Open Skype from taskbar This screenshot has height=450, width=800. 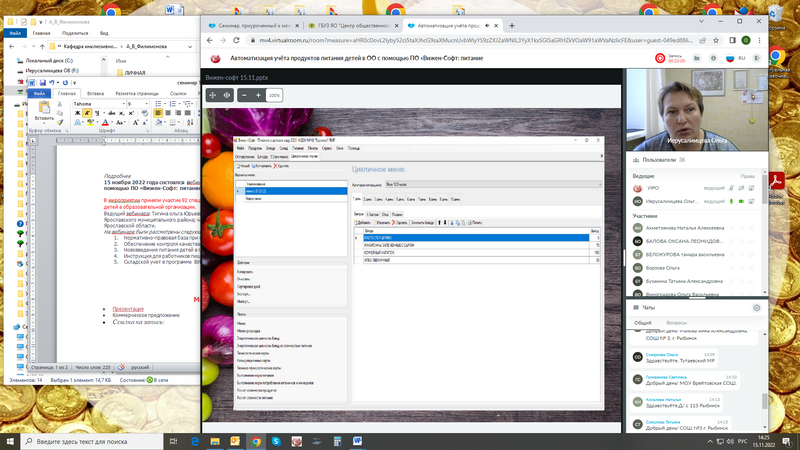[x=276, y=441]
